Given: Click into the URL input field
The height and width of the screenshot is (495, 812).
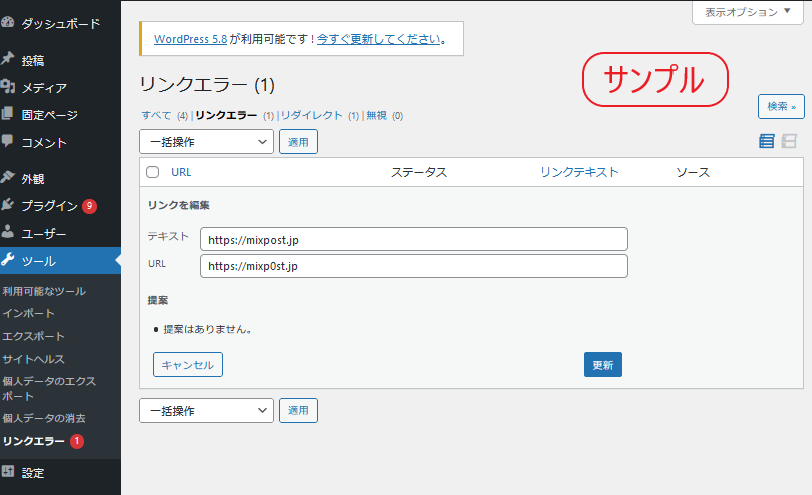Looking at the screenshot, I should click(413, 266).
